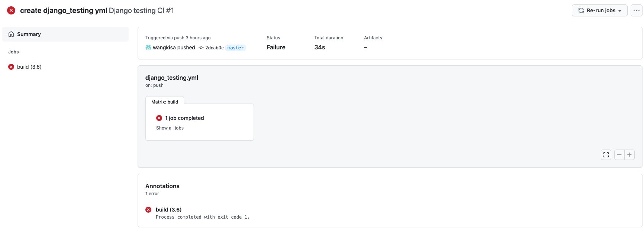
Task: Zoom out of the workflow graph with the minus button
Action: 619,155
